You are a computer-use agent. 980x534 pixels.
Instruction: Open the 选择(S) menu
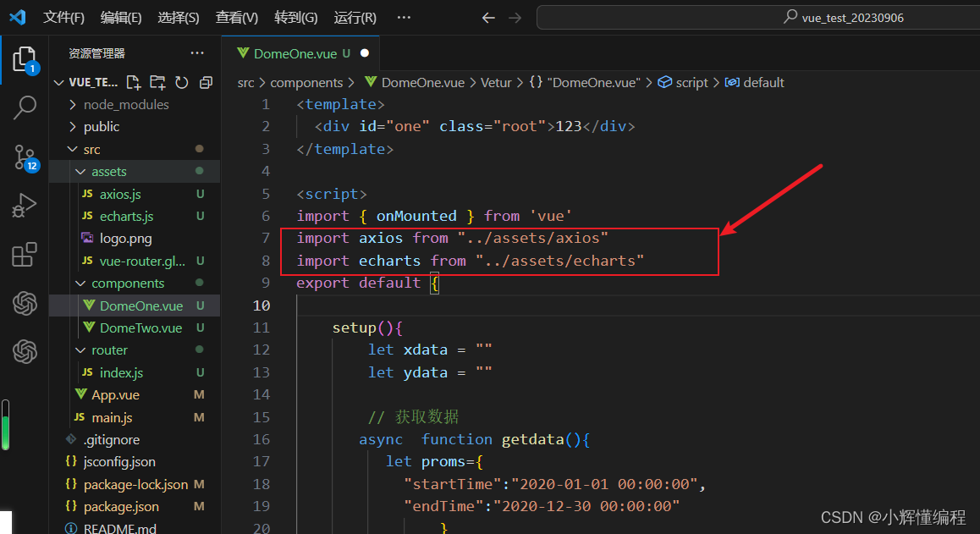click(179, 18)
